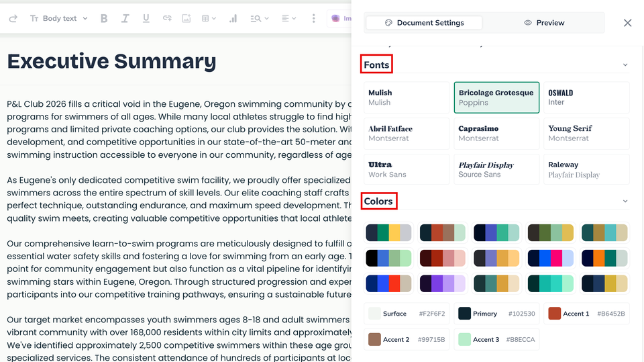The width and height of the screenshot is (644, 362).
Task: Open the table insert dropdown
Action: tap(209, 18)
